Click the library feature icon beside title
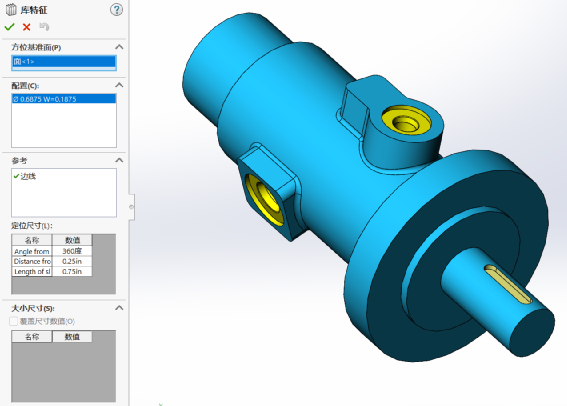Viewport: 567px width, 406px height. 11,10
